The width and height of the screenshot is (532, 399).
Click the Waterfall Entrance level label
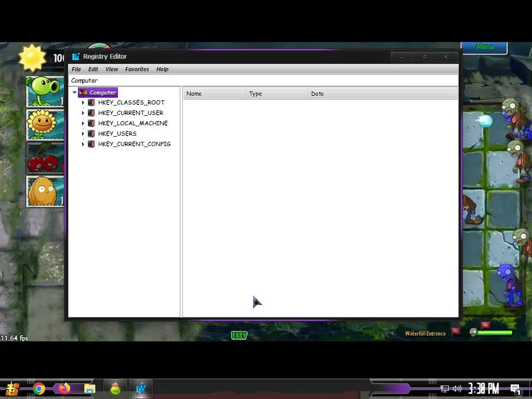pyautogui.click(x=425, y=334)
